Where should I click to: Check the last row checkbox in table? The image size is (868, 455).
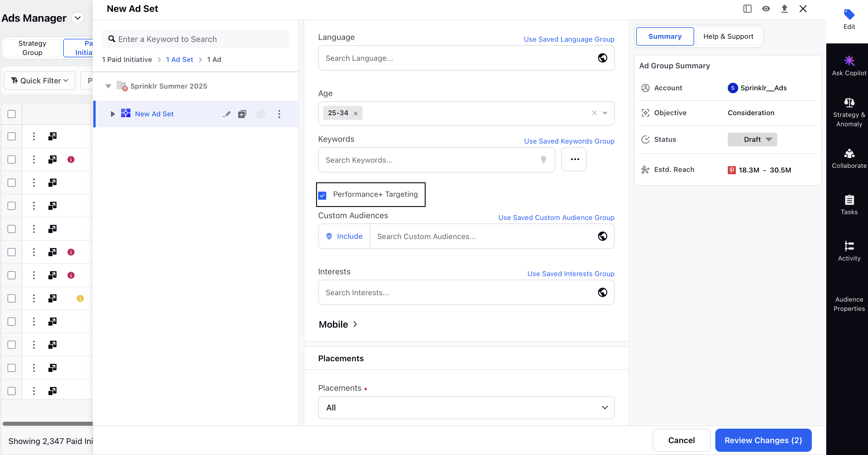click(12, 391)
